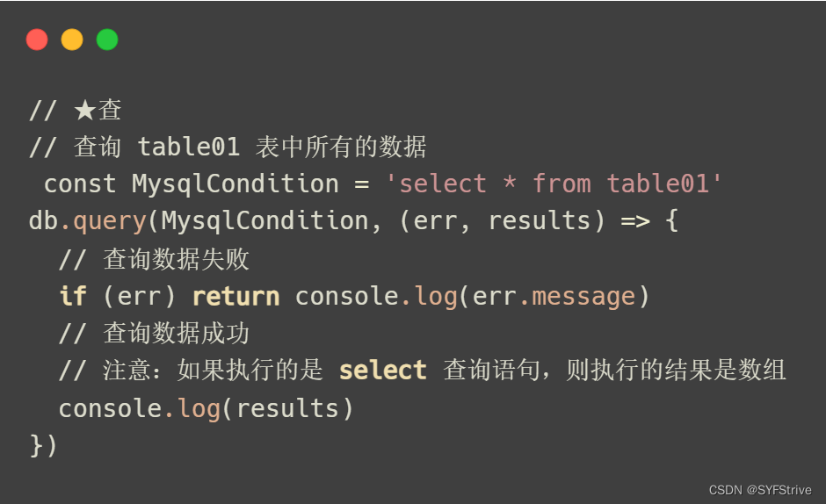
Task: Click 'table01' in the Chinese comment line
Action: [x=189, y=147]
